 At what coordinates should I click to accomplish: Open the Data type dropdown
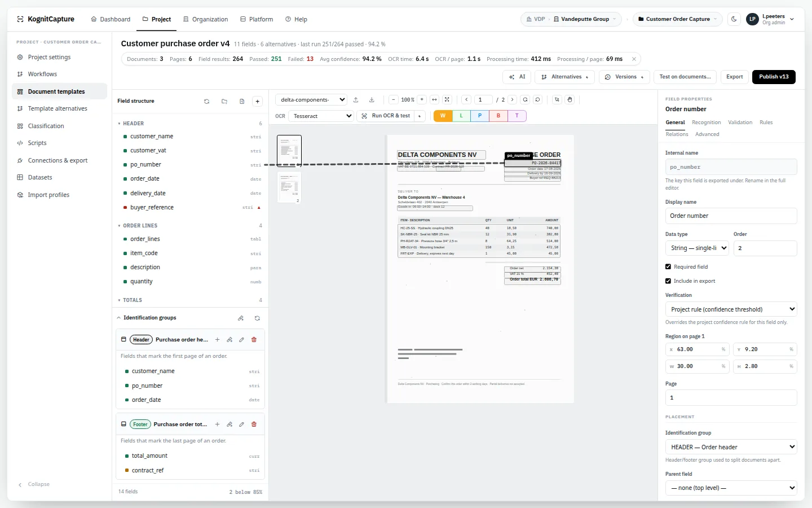(697, 248)
